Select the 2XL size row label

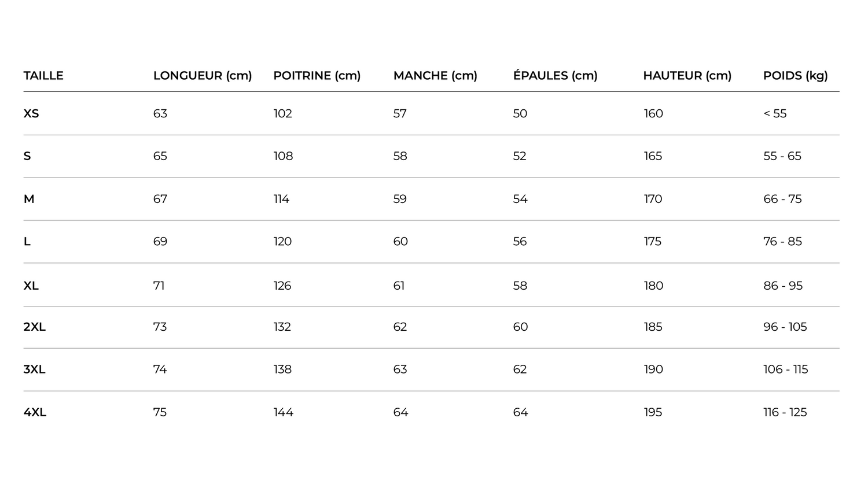tap(34, 327)
